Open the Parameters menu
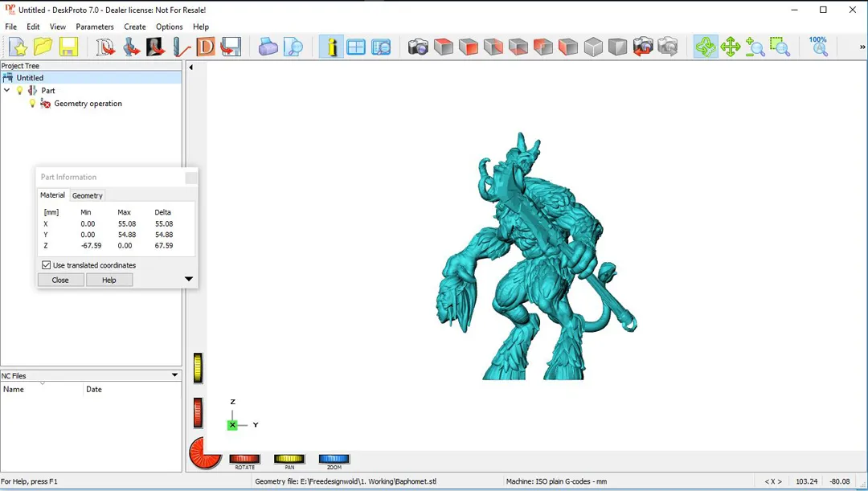 (95, 27)
